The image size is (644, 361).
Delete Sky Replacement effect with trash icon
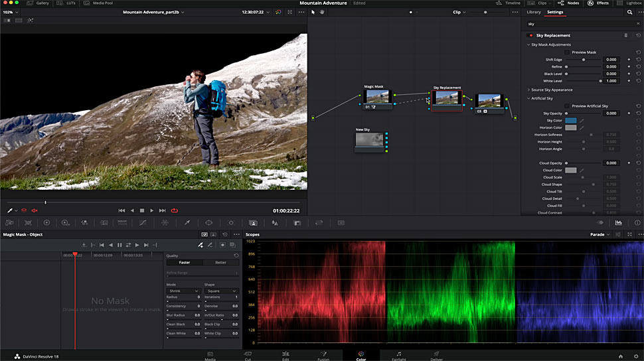coord(625,35)
